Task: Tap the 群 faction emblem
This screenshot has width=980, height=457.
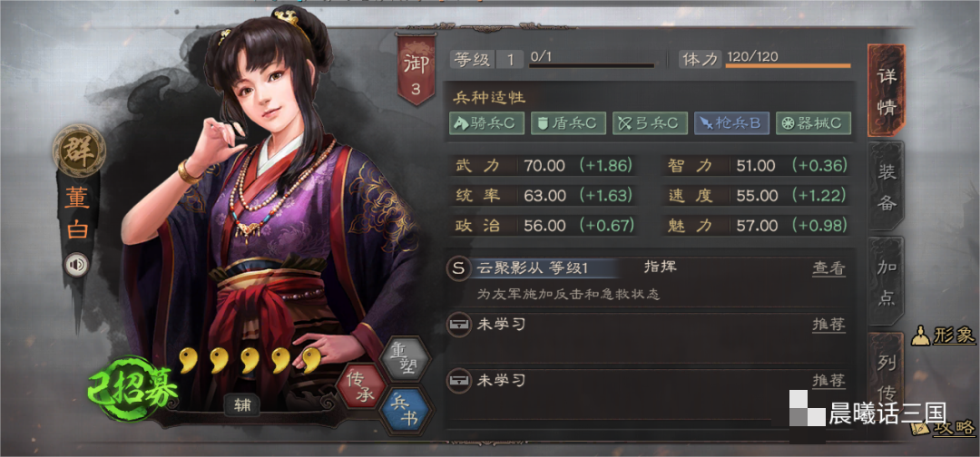Action: point(79,150)
